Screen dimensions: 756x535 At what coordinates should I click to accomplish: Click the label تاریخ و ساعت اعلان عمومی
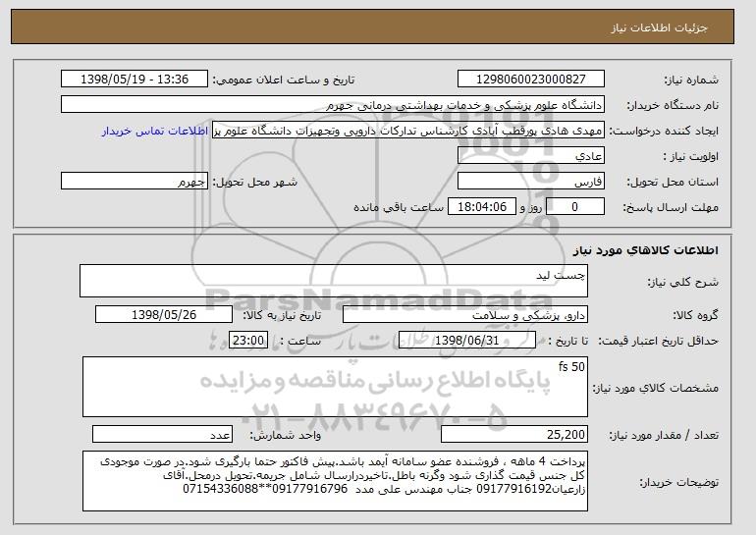(284, 80)
